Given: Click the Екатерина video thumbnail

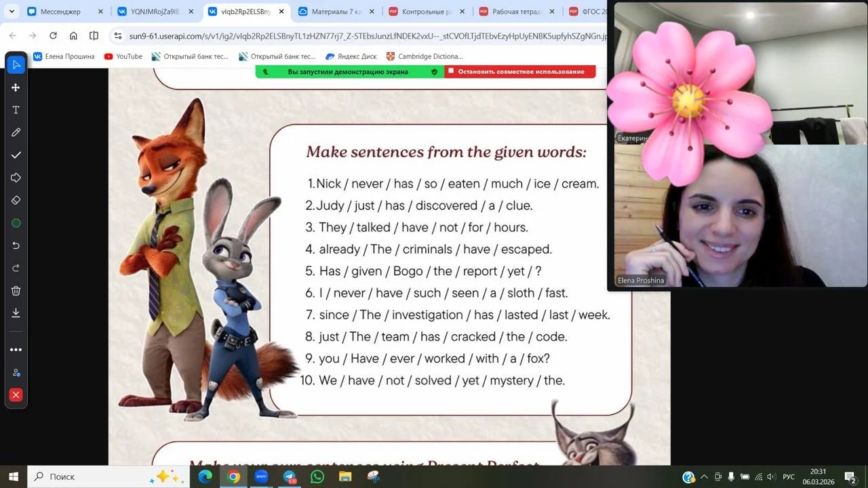Looking at the screenshot, I should pyautogui.click(x=740, y=73).
